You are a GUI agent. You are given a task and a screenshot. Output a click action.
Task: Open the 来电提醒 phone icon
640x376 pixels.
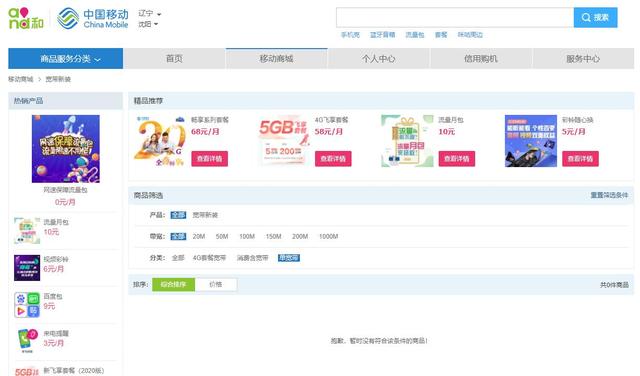point(27,340)
